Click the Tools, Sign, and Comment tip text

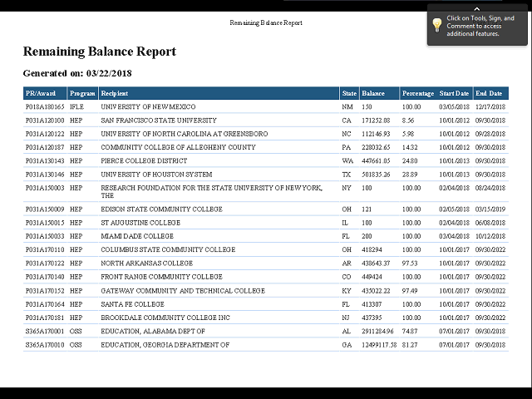click(x=480, y=26)
